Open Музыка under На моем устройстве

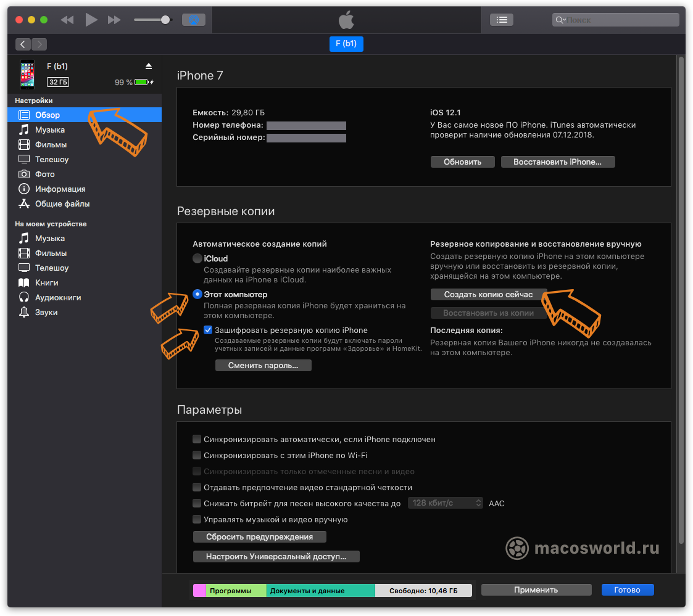point(85,238)
